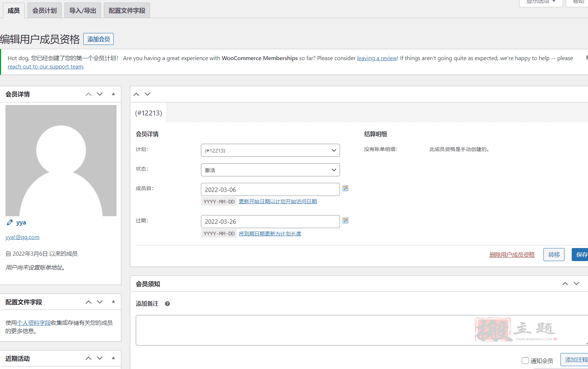Move 近期活动 panel down
The height and width of the screenshot is (369, 588).
[x=100, y=358]
